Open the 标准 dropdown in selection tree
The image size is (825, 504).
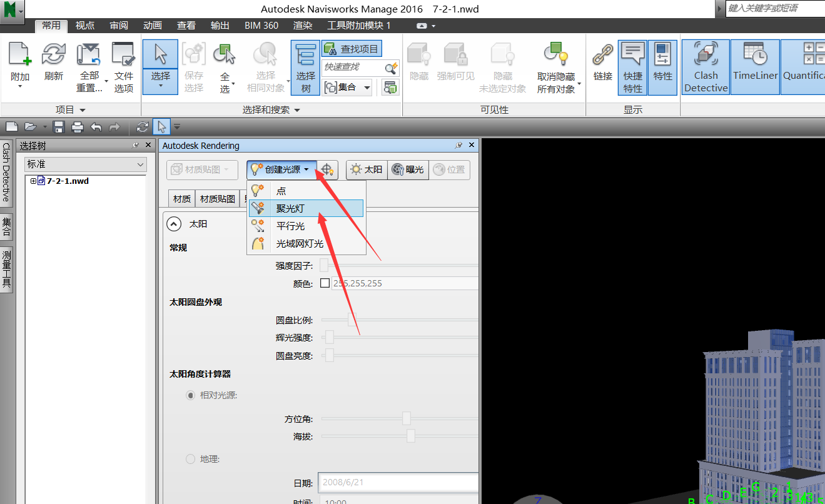(85, 164)
